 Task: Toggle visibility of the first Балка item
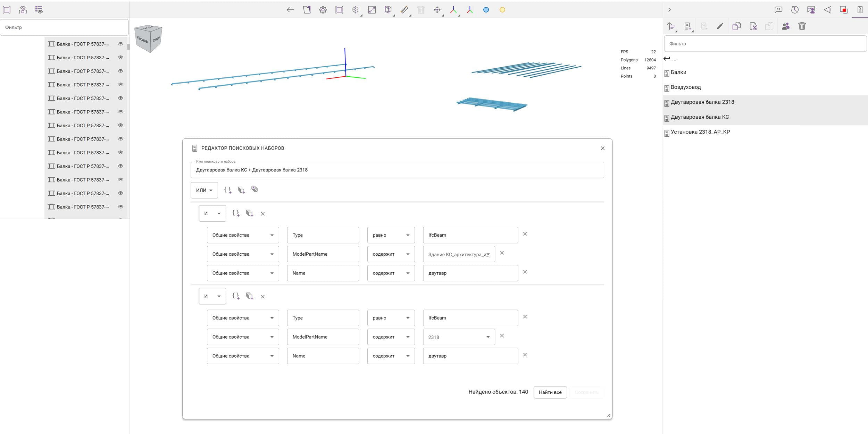(120, 44)
